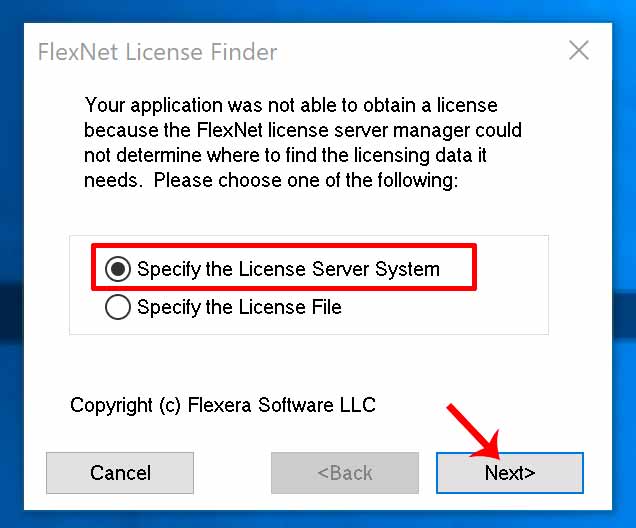Click the license error description paragraph
The height and width of the screenshot is (528, 636).
[300, 143]
